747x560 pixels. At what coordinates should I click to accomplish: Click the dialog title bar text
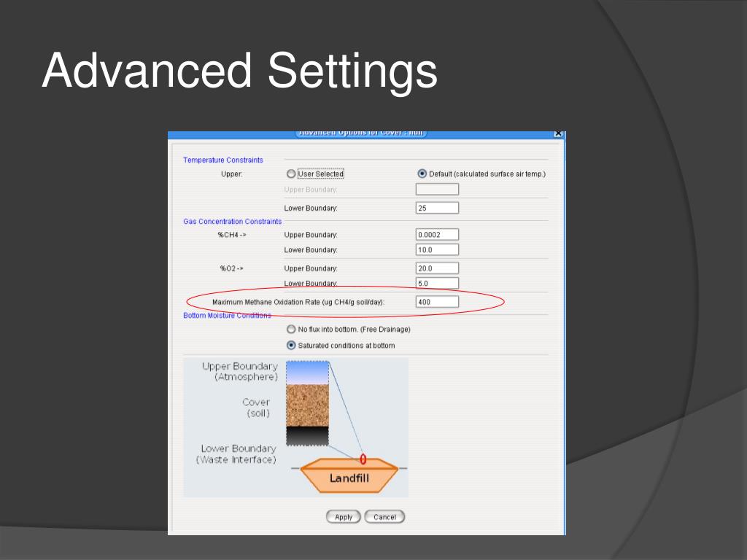[x=361, y=133]
